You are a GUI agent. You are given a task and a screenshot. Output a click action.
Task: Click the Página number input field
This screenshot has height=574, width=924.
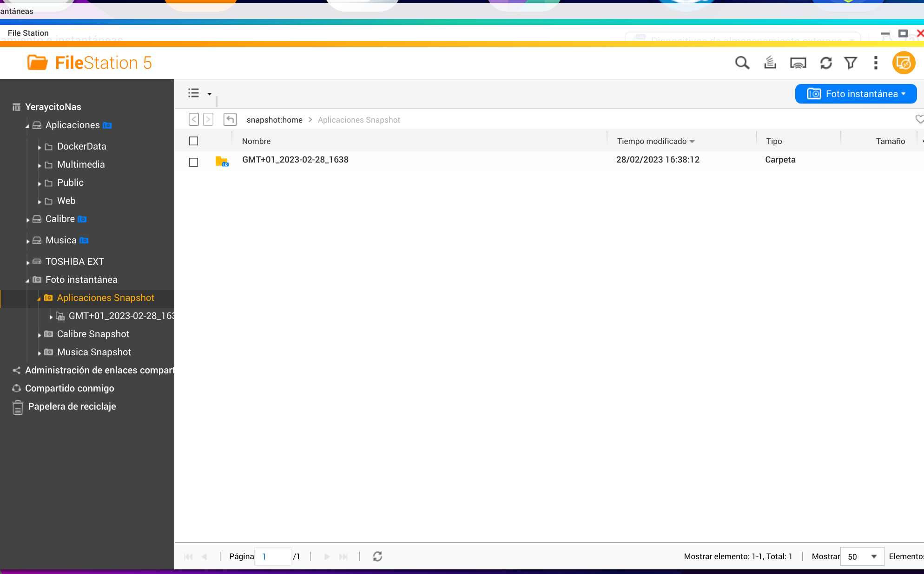point(273,556)
